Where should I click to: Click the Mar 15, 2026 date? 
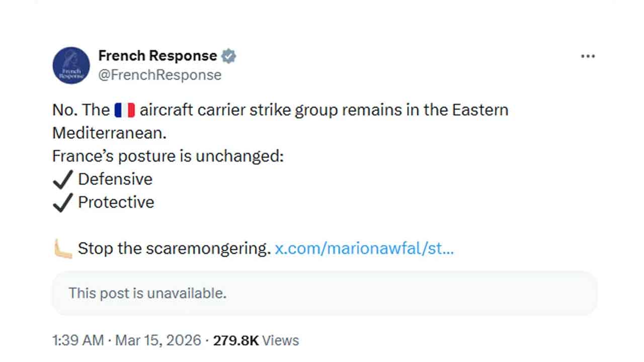coord(158,340)
